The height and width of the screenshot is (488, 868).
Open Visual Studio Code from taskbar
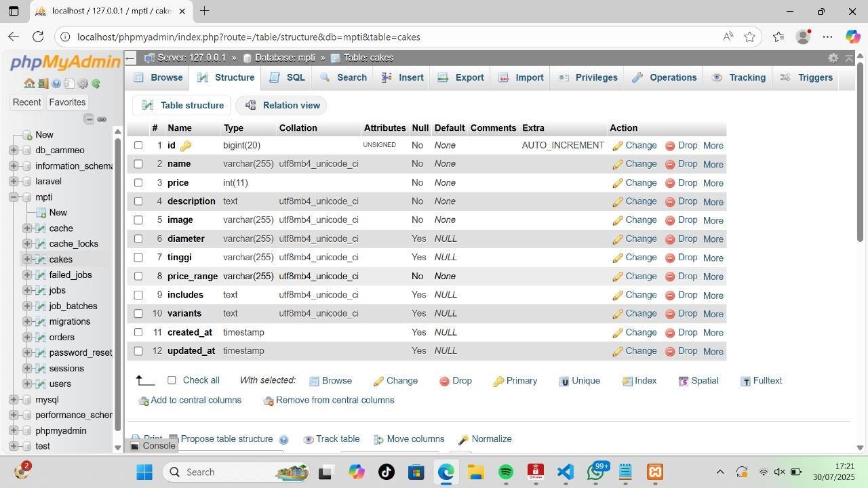[x=566, y=472]
